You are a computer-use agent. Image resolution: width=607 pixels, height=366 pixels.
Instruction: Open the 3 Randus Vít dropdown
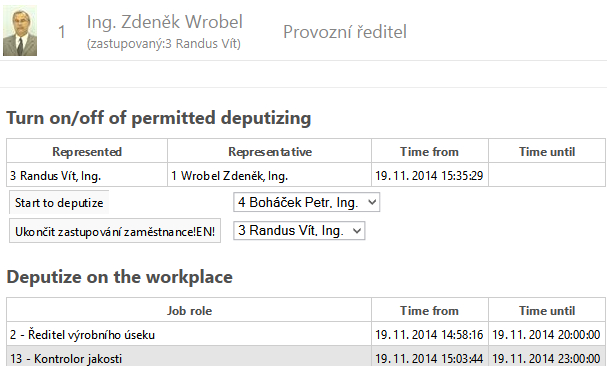[x=299, y=230]
